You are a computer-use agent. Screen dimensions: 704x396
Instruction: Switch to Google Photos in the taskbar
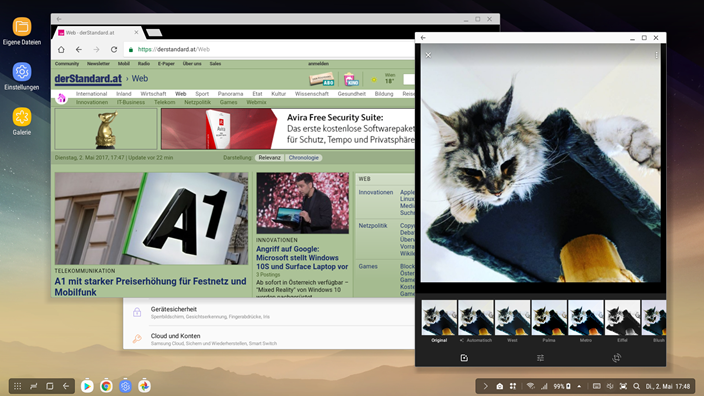144,386
